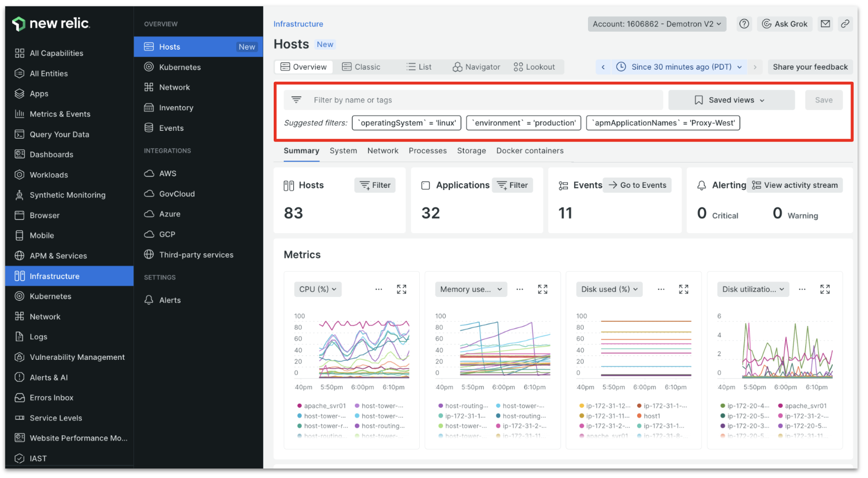Viewport: 868px width, 478px height.
Task: Open the Disk utilization chart more-options menu
Action: click(802, 289)
